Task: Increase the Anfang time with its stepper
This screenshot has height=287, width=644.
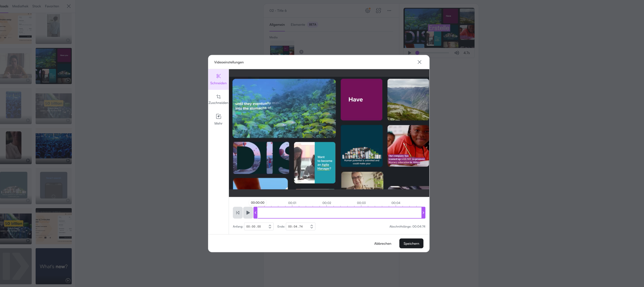Action: (x=269, y=225)
